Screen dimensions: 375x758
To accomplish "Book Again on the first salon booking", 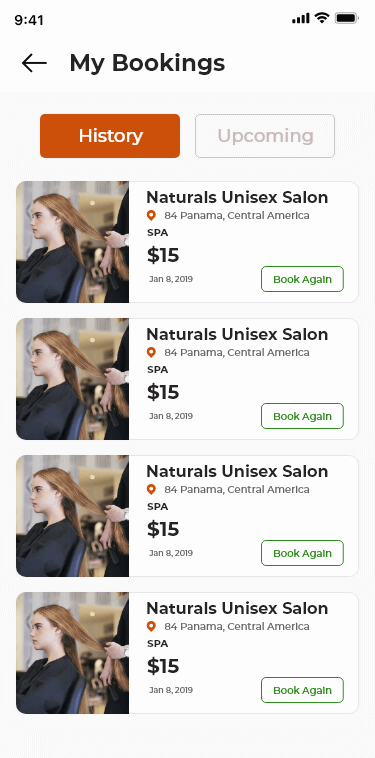I will [303, 279].
